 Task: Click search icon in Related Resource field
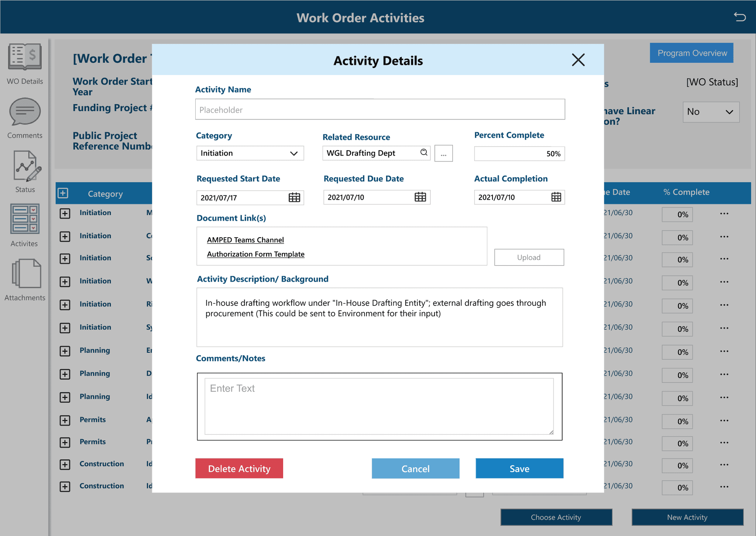point(424,152)
